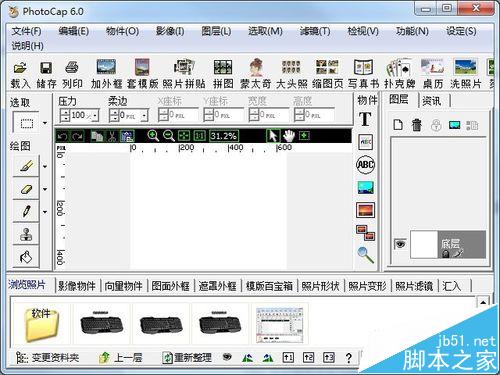This screenshot has height=375, width=500.
Task: Select the screenshot thumbnail in photo browser
Action: [x=280, y=325]
